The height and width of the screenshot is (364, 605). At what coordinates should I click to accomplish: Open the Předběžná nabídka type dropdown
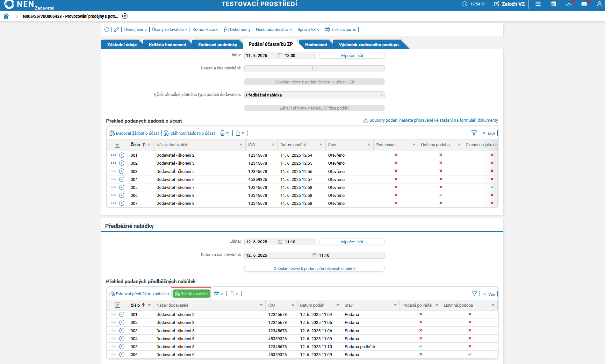pyautogui.click(x=314, y=95)
